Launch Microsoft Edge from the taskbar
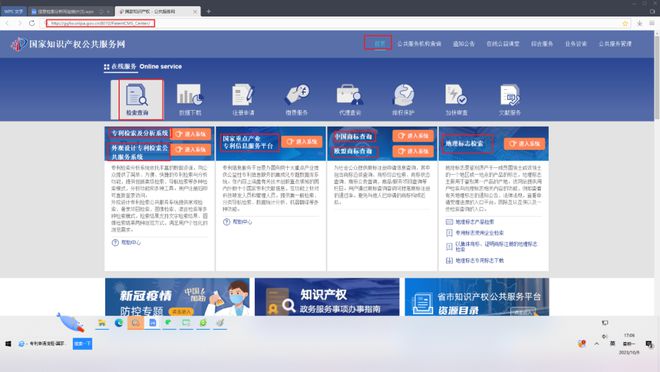The image size is (660, 372). 119,323
